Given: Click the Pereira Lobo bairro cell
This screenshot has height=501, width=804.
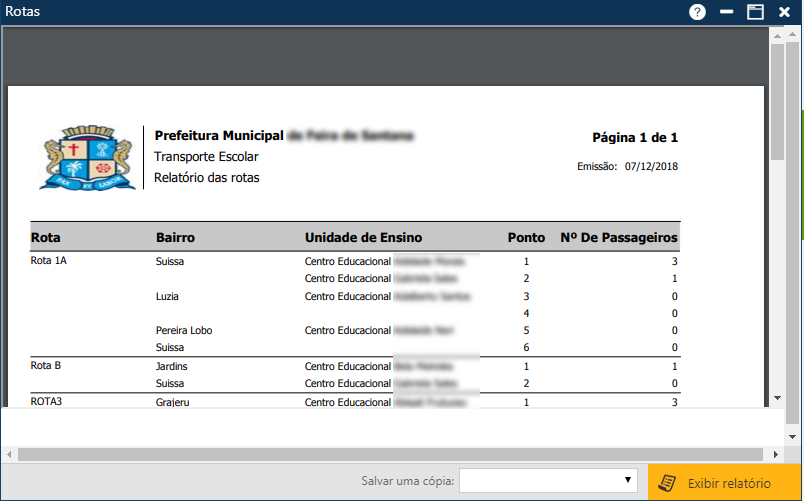Looking at the screenshot, I should pyautogui.click(x=184, y=330).
